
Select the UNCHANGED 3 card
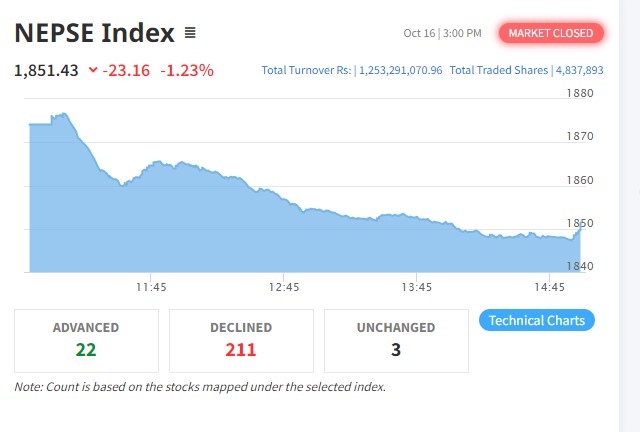[396, 339]
